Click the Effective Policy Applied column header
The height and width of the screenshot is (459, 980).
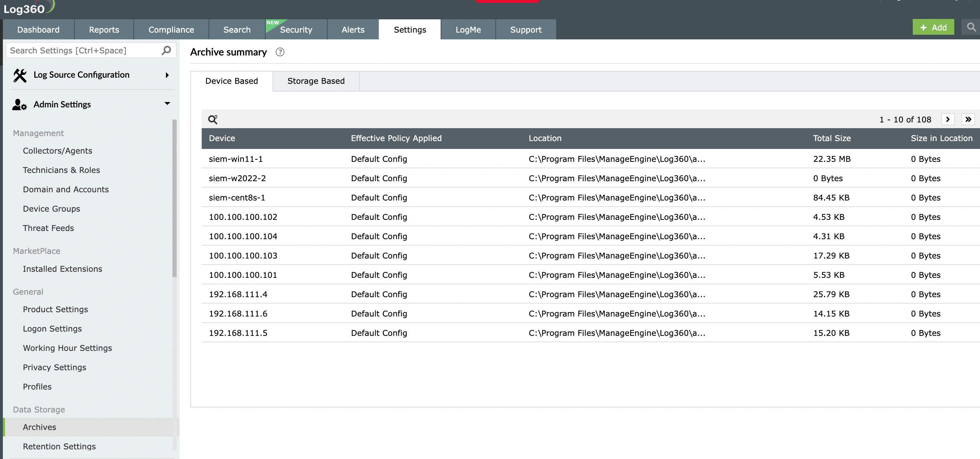point(396,138)
